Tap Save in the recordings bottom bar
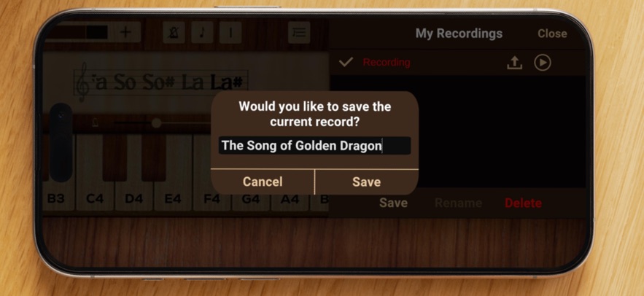 pos(393,203)
